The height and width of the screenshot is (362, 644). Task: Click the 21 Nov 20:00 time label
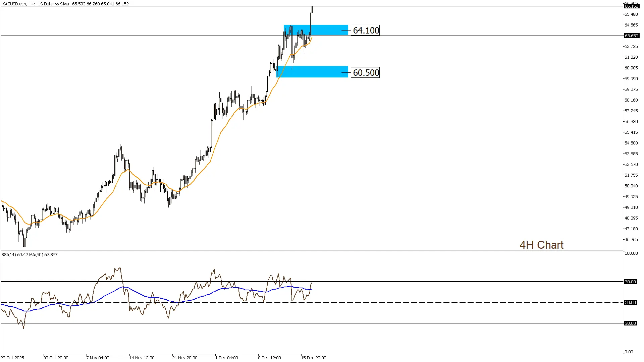pyautogui.click(x=184, y=358)
